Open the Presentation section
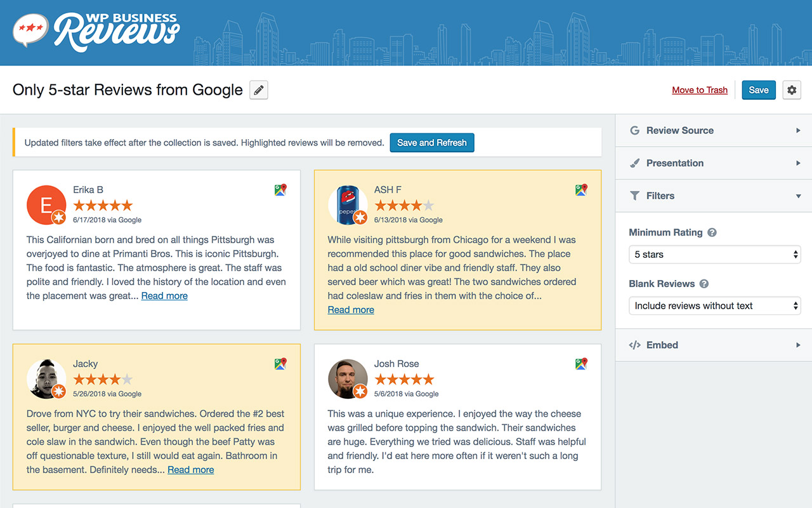The image size is (812, 508). [x=714, y=163]
